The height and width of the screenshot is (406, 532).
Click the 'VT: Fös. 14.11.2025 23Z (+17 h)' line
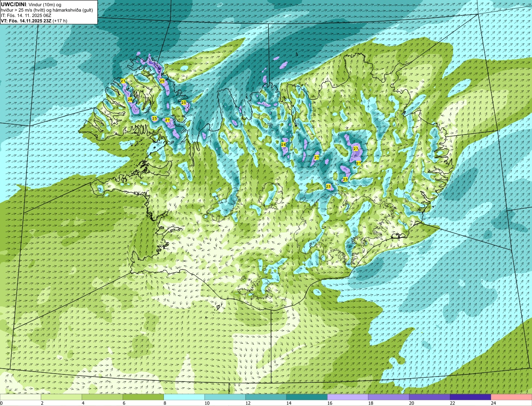tap(34, 21)
